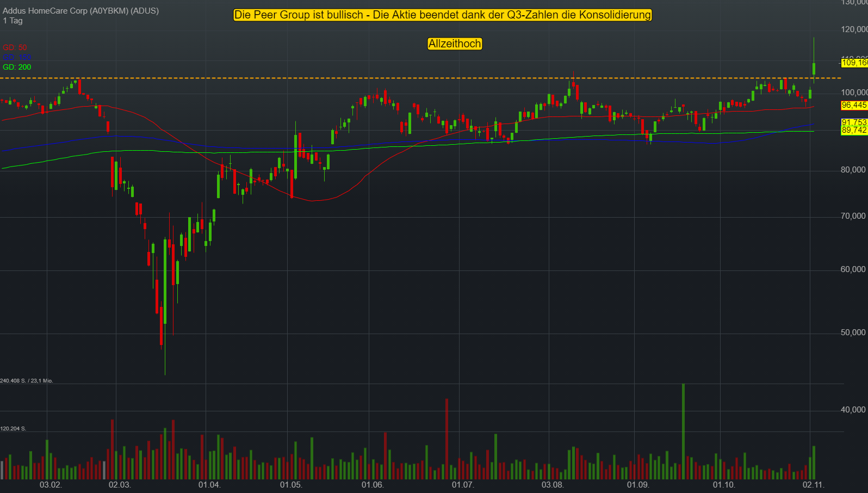Select the 'GD: 200' moving average label
Viewport: 868px width, 493px height.
(x=17, y=67)
